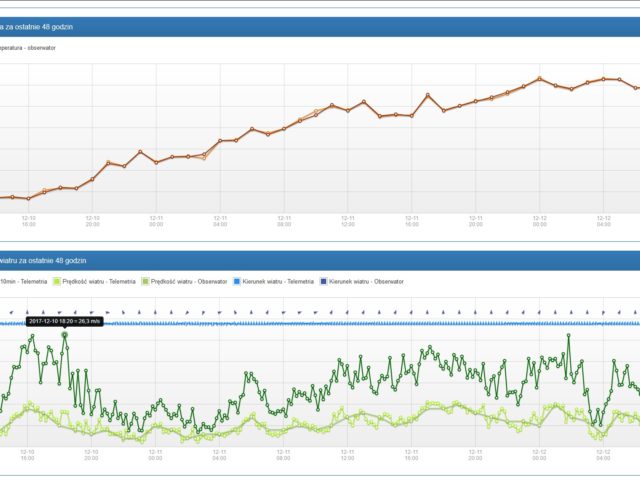Image resolution: width=640 pixels, height=480 pixels.
Task: Click the highest temperature point near 12-12 00:00
Action: [539, 78]
